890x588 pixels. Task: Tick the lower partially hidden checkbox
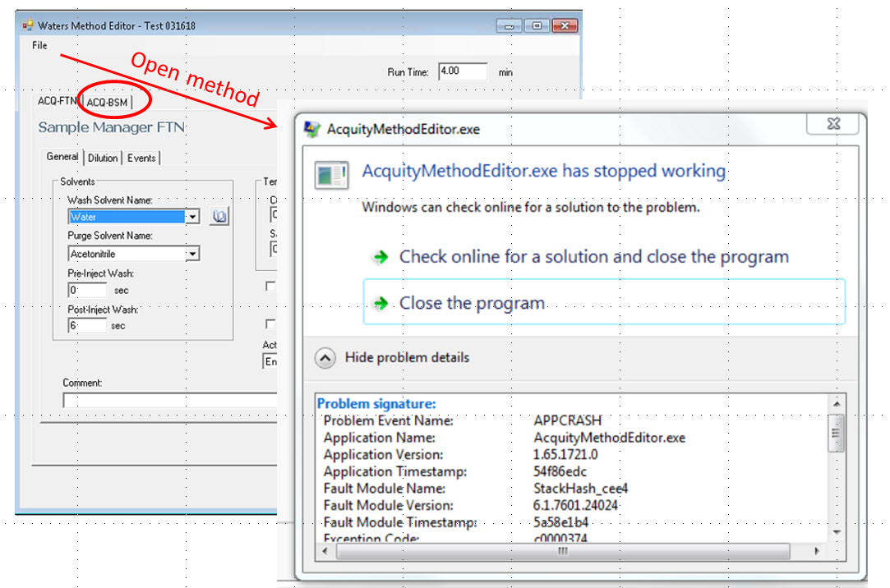click(270, 324)
